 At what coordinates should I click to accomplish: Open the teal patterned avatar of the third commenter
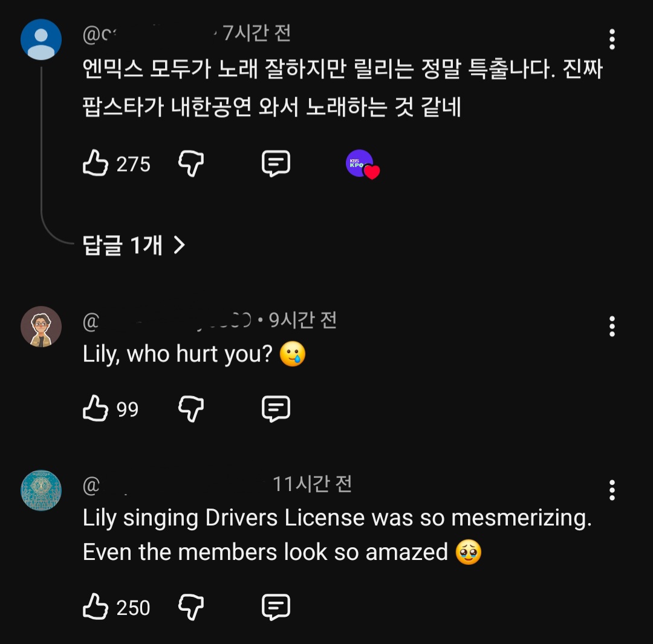(41, 490)
